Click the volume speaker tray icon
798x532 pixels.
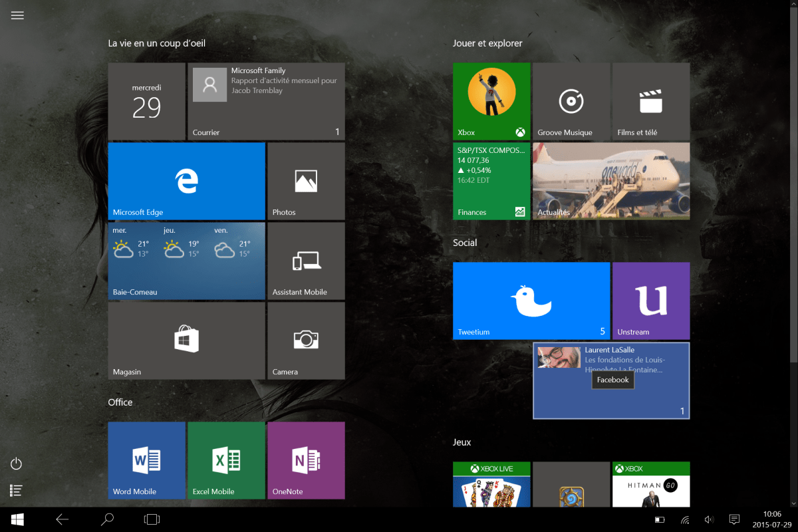coord(709,519)
